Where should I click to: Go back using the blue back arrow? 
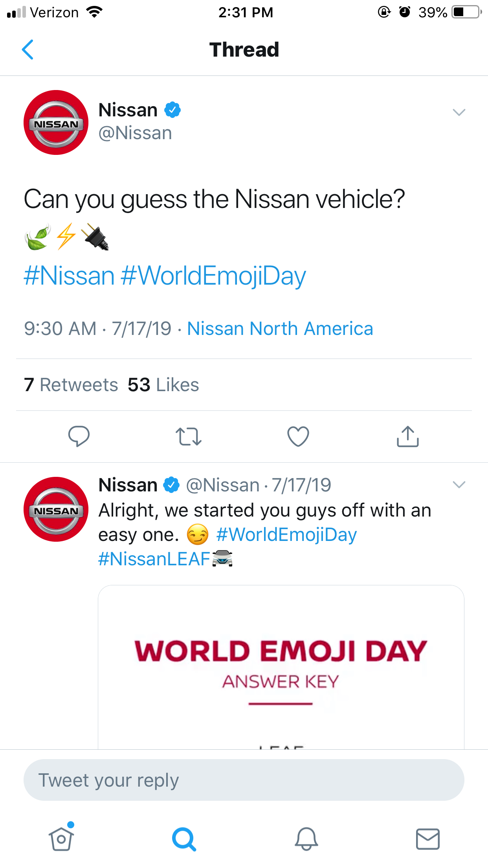click(28, 50)
